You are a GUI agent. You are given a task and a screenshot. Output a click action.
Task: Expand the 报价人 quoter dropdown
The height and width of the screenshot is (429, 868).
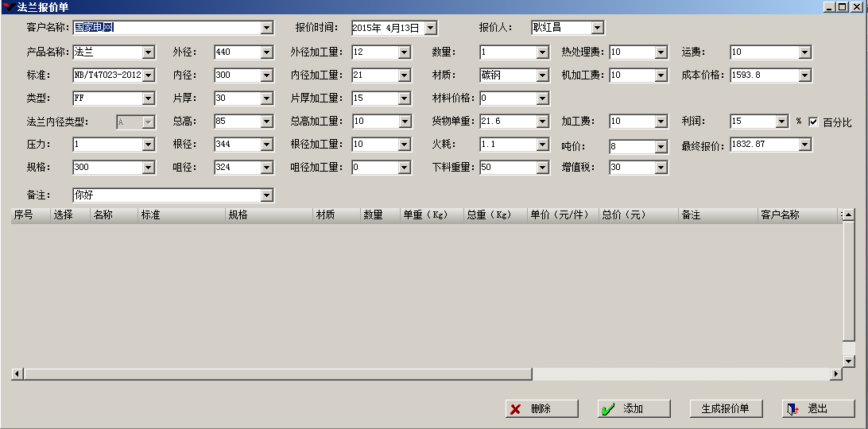pyautogui.click(x=598, y=28)
